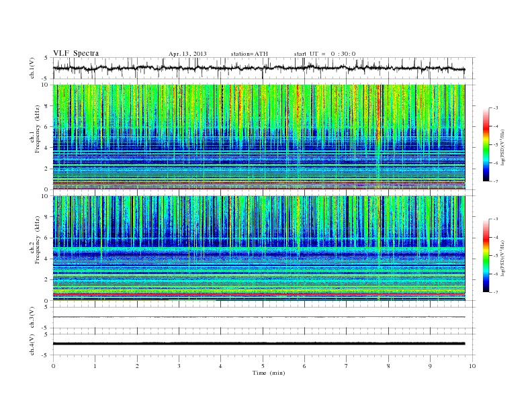Click time axis tick label "7"
This screenshot has width=532, height=411.
347,366
